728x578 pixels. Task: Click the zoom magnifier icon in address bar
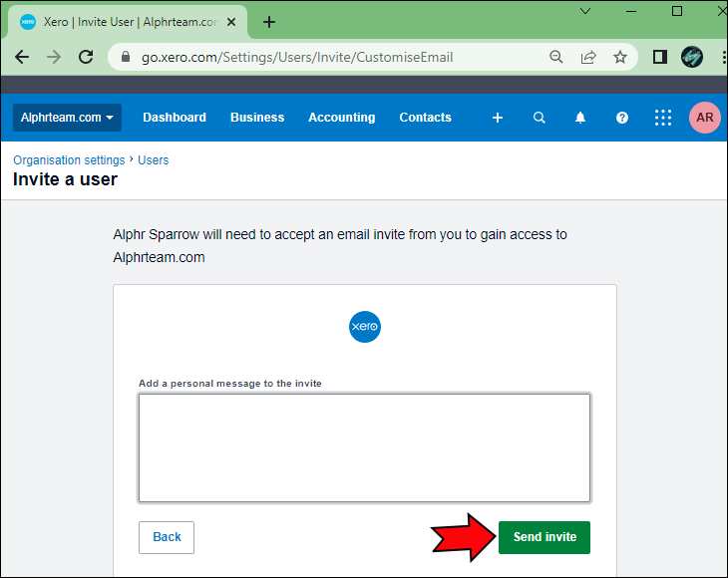click(x=555, y=57)
